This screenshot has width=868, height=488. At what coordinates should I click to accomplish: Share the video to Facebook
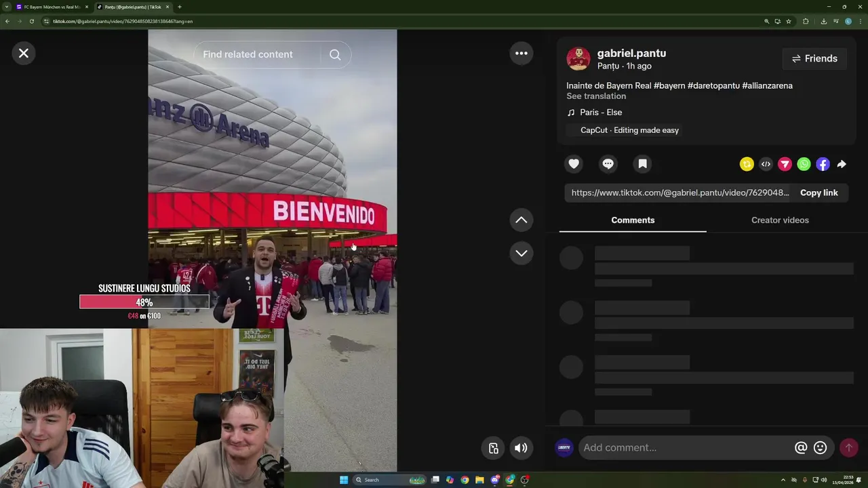point(823,164)
